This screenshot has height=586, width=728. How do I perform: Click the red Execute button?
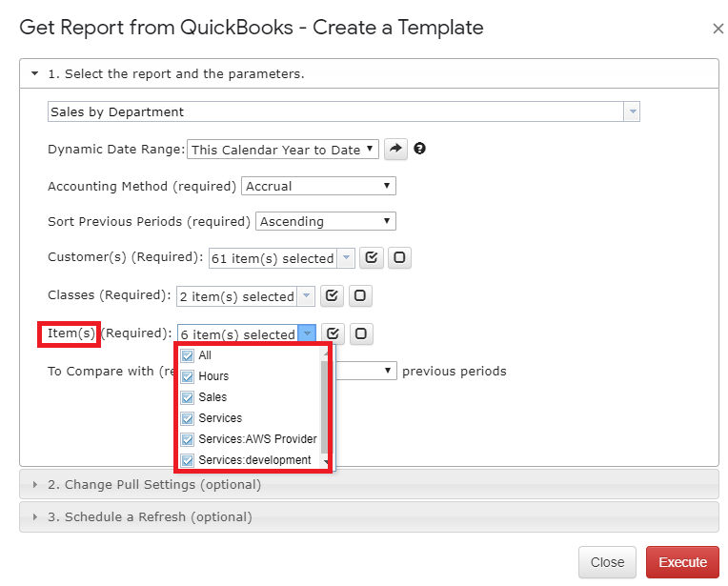click(x=682, y=562)
